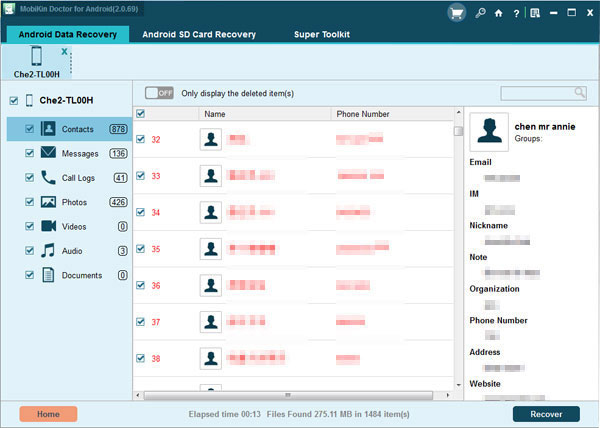Click the Recover button
The height and width of the screenshot is (428, 600).
pyautogui.click(x=546, y=414)
